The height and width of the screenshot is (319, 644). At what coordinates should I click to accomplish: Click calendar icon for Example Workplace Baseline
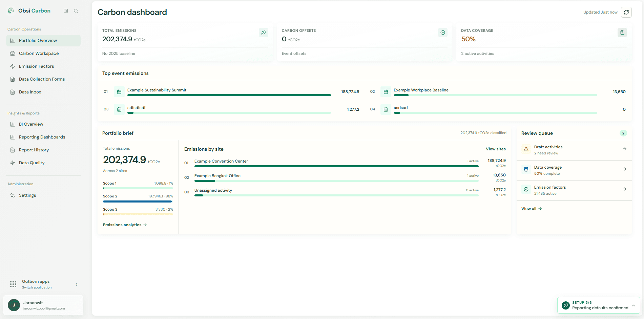386,92
